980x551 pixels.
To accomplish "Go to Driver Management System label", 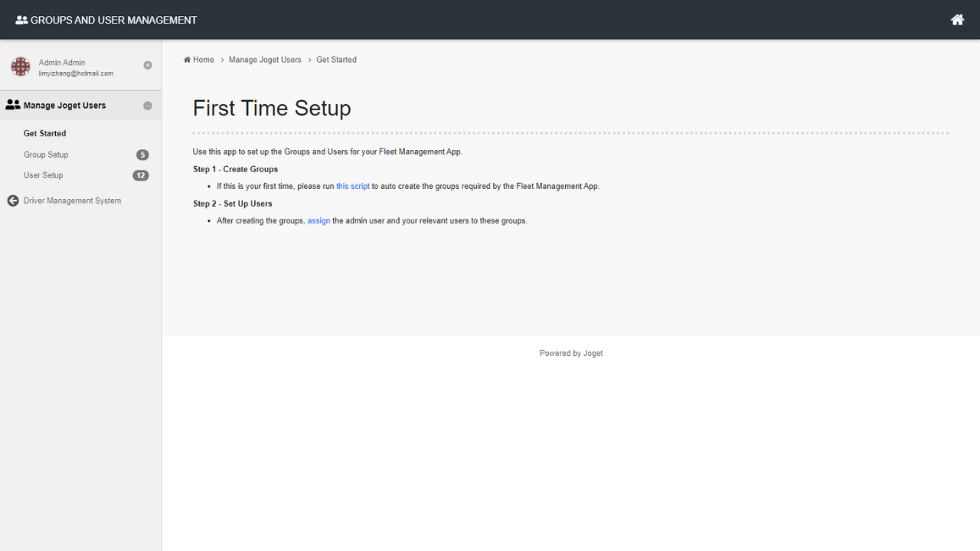I will pyautogui.click(x=72, y=201).
